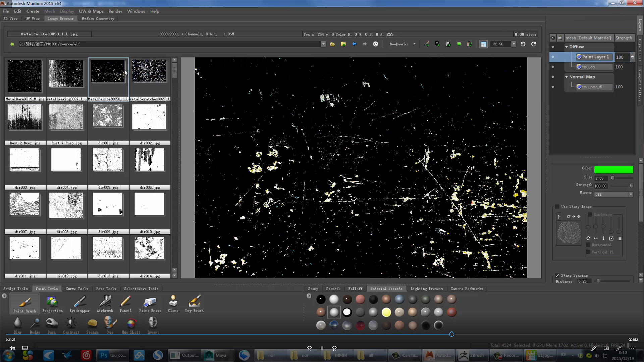Select the Clone tool
Viewport: 644px width, 362px height.
coord(173,304)
